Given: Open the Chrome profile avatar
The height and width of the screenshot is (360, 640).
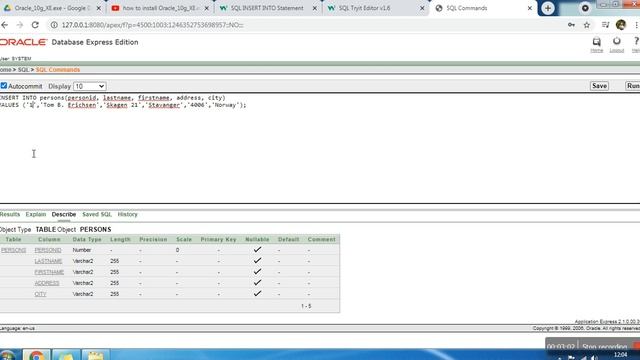Looking at the screenshot, I should pyautogui.click(x=621, y=25).
